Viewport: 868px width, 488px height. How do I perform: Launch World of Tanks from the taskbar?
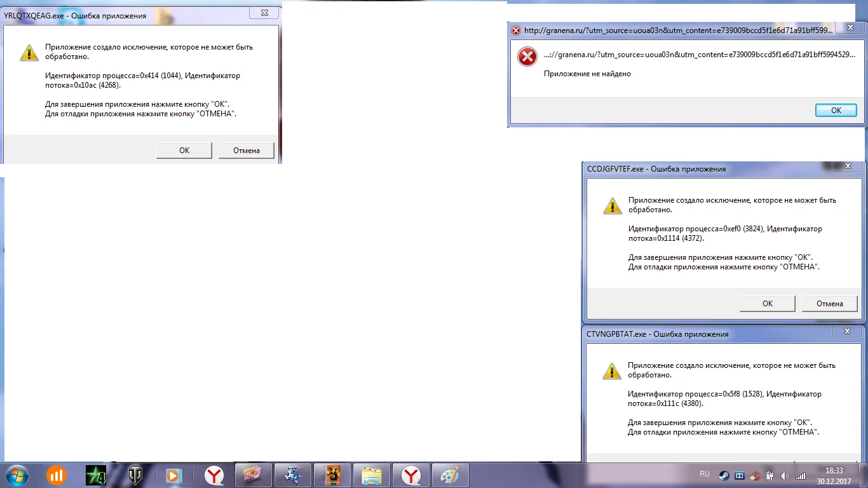(x=135, y=475)
